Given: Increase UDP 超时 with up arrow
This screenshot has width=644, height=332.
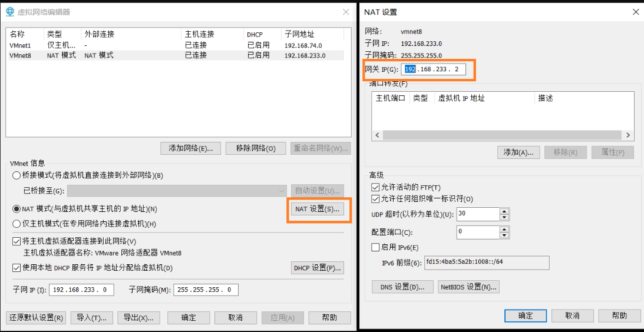Looking at the screenshot, I should pyautogui.click(x=504, y=211).
